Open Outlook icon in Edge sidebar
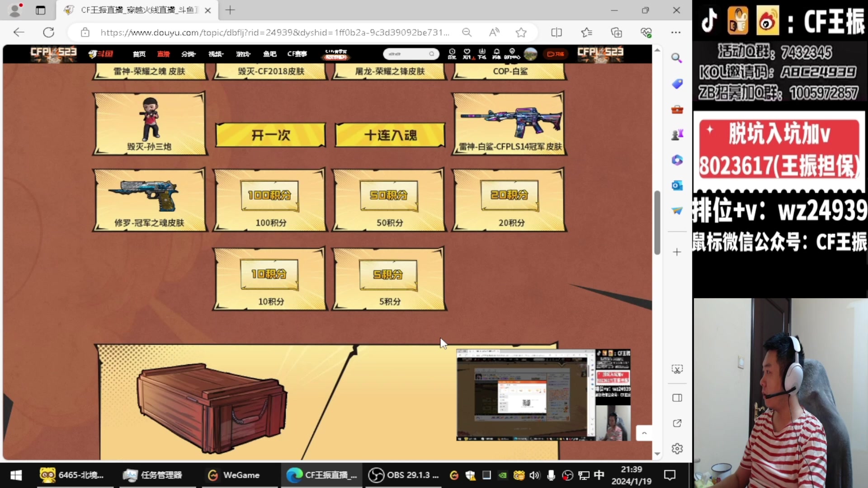This screenshot has height=488, width=868. point(676,185)
